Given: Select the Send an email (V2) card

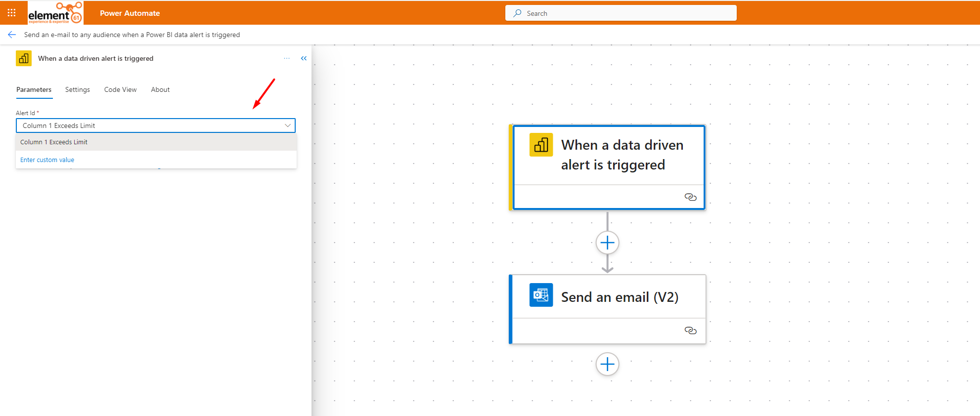Looking at the screenshot, I should point(608,309).
